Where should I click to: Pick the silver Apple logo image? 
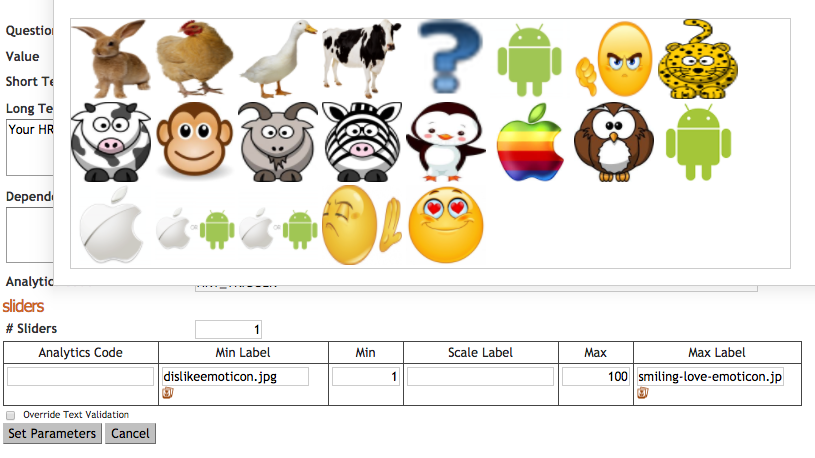pyautogui.click(x=111, y=225)
